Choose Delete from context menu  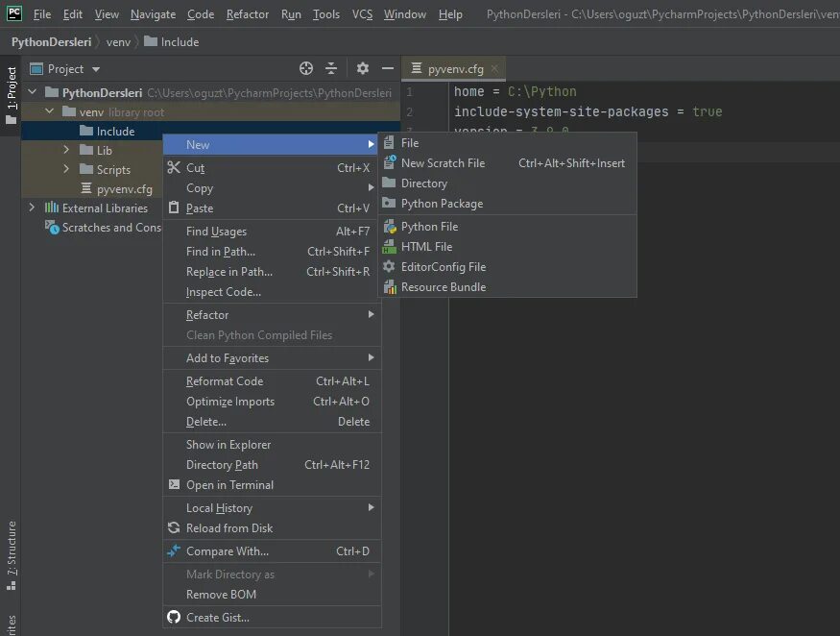click(272, 422)
